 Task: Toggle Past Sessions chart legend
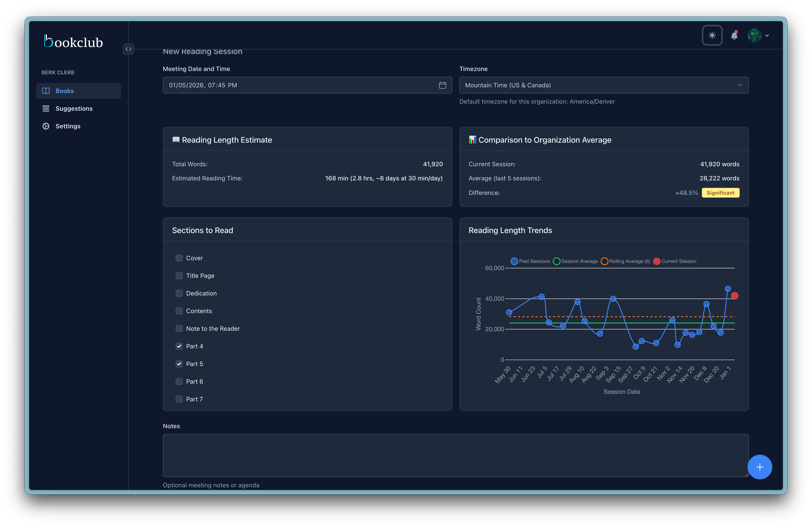(530, 261)
